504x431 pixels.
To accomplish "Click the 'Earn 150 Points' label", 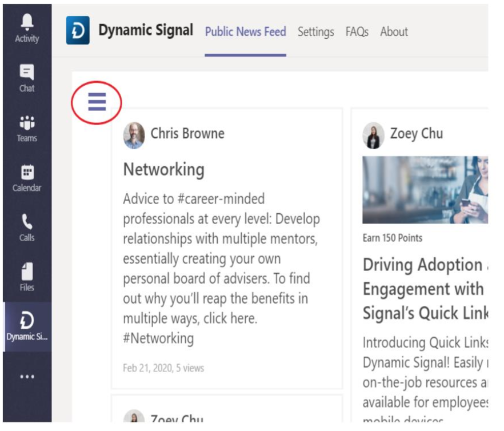I will (x=393, y=238).
